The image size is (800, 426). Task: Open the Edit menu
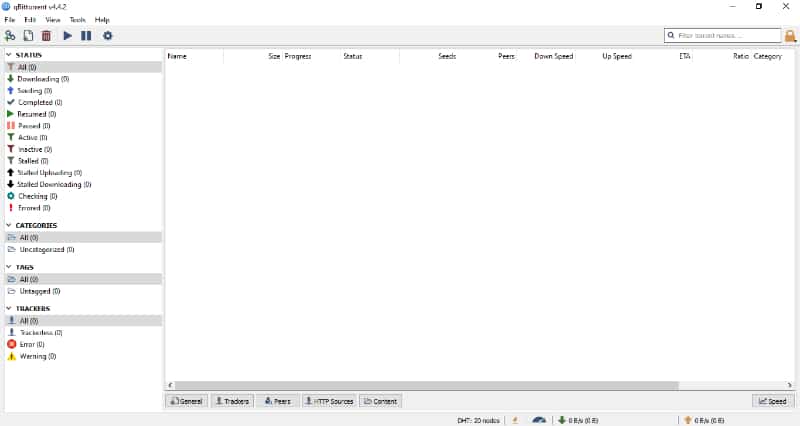[30, 19]
